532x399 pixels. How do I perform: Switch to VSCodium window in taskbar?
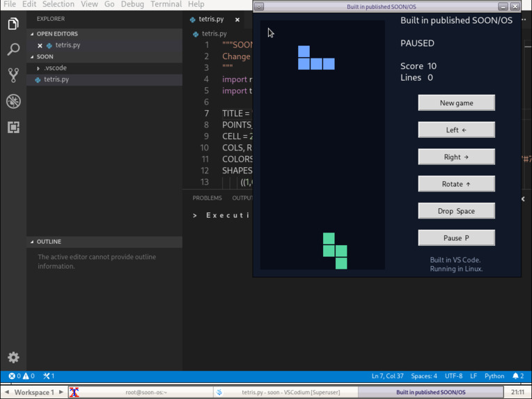click(285, 392)
